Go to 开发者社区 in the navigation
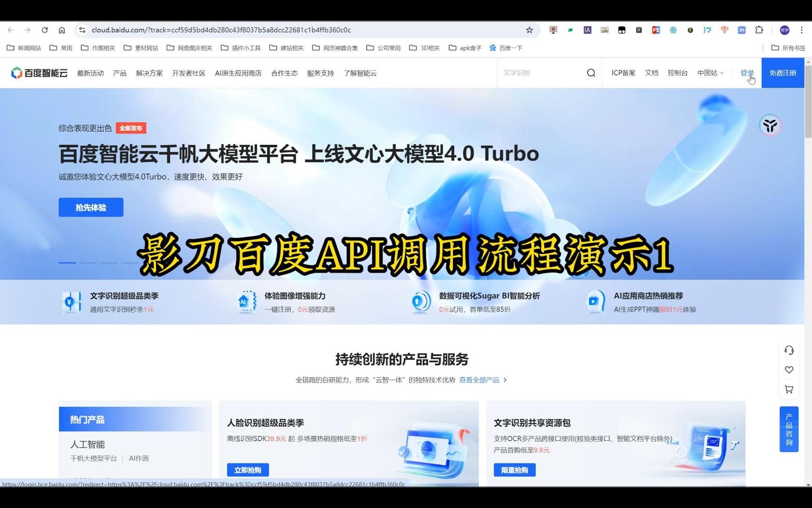This screenshot has width=812, height=508. point(188,73)
